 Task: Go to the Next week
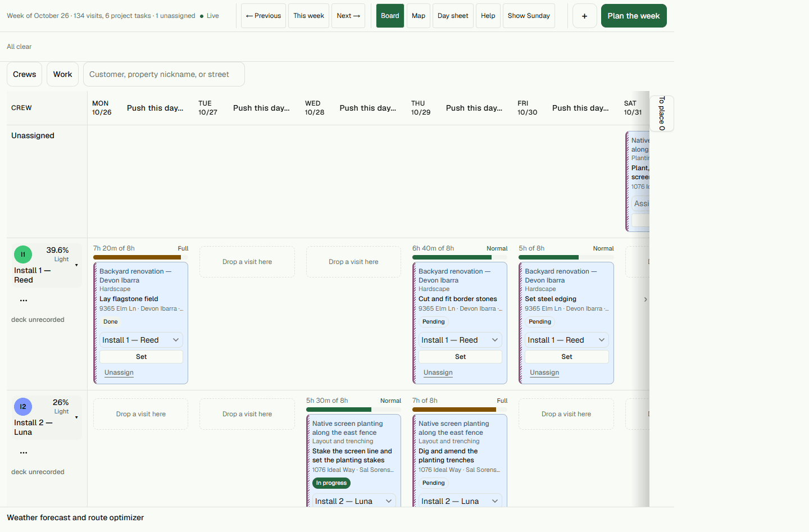pyautogui.click(x=348, y=16)
